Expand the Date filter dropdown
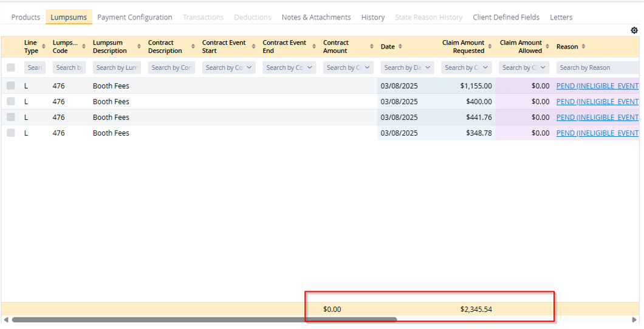This screenshot has width=644, height=329. (x=428, y=68)
